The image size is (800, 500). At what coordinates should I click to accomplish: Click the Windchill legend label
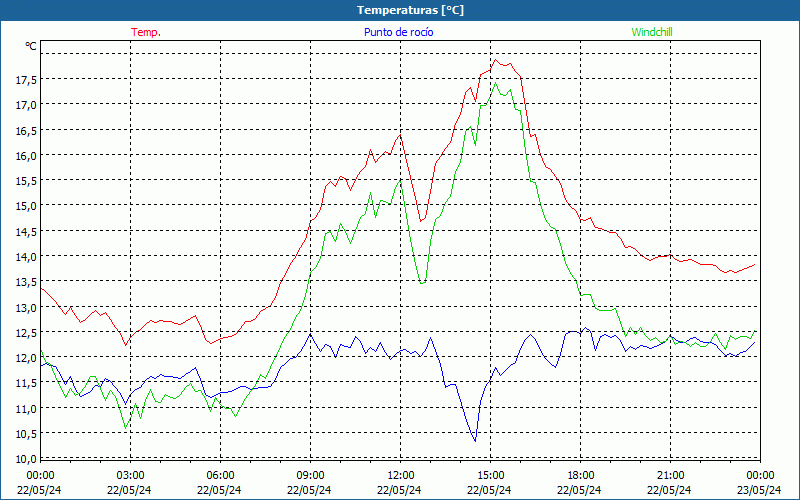point(652,32)
